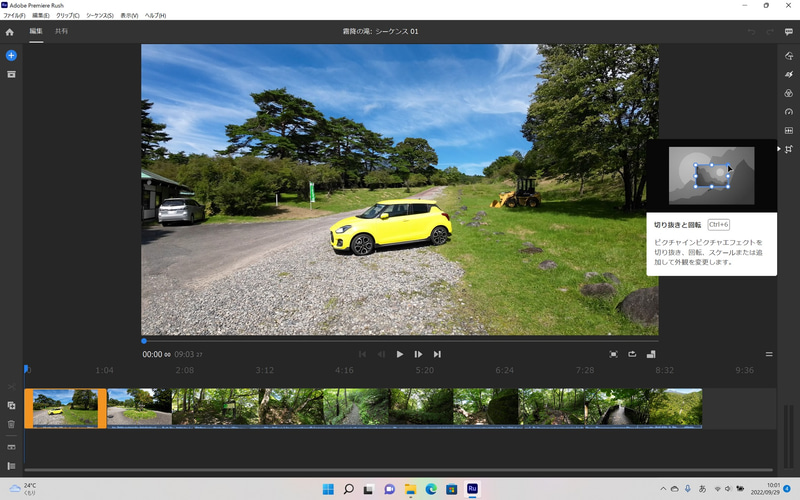Select the second clip showing curved road
Screen dimensions: 800x500
click(139, 407)
